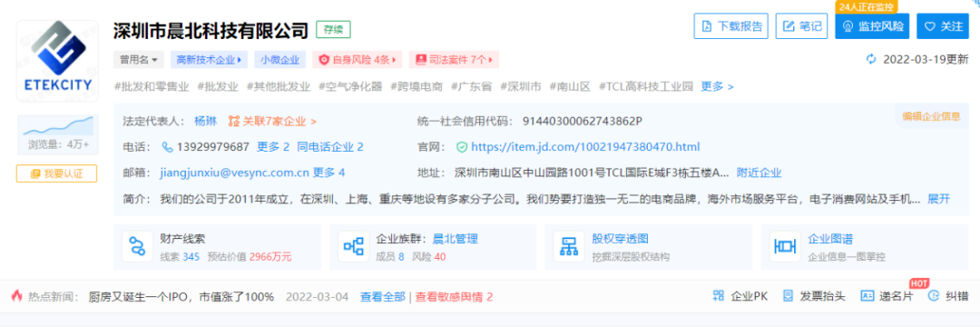Click the shield icon on 自身风险
This screenshot has width=980, height=327.
[324, 60]
